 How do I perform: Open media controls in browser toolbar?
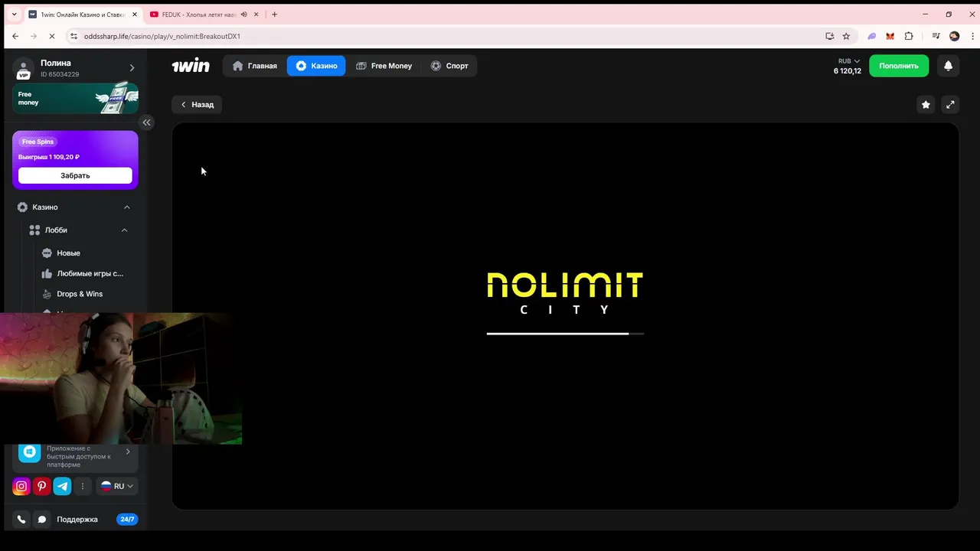(x=936, y=36)
